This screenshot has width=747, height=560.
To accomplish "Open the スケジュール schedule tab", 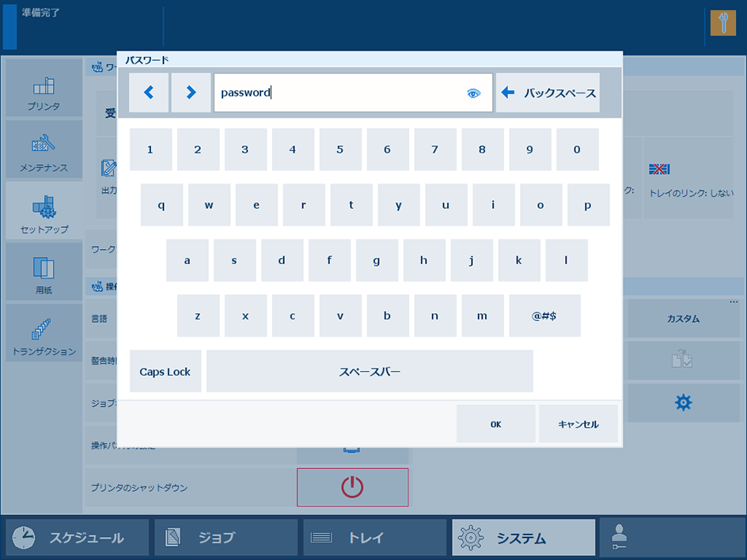I will coord(77,538).
